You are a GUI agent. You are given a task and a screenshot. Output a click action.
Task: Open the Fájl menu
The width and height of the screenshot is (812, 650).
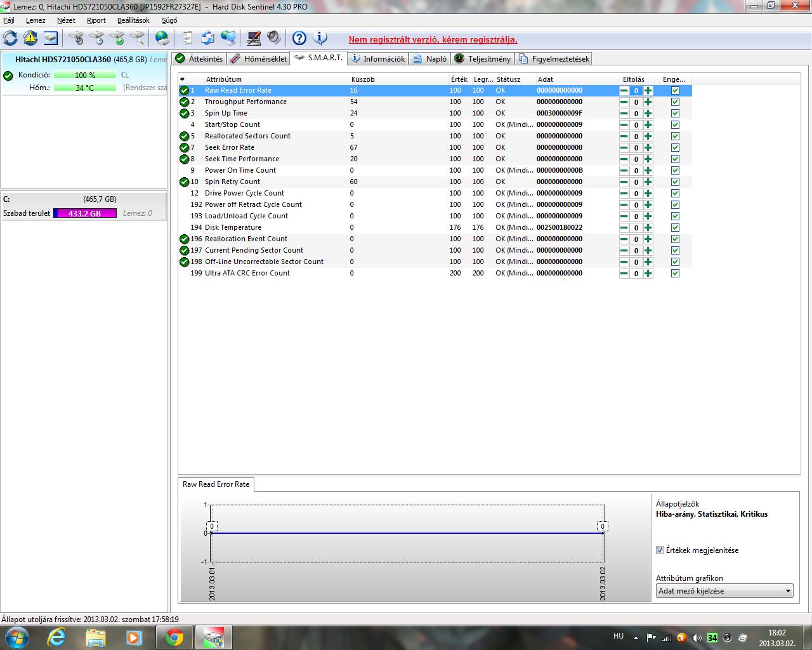click(9, 20)
